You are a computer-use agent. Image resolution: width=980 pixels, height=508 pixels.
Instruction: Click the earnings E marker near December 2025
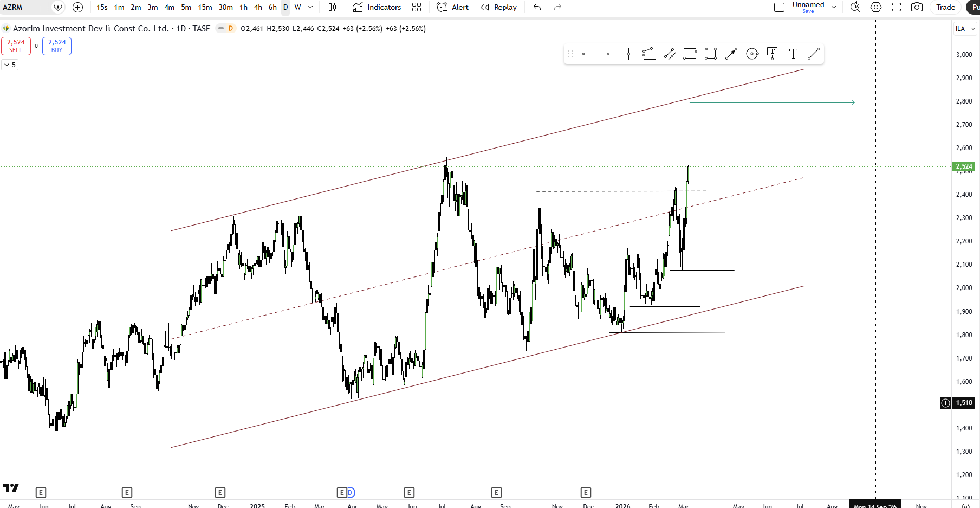click(586, 492)
